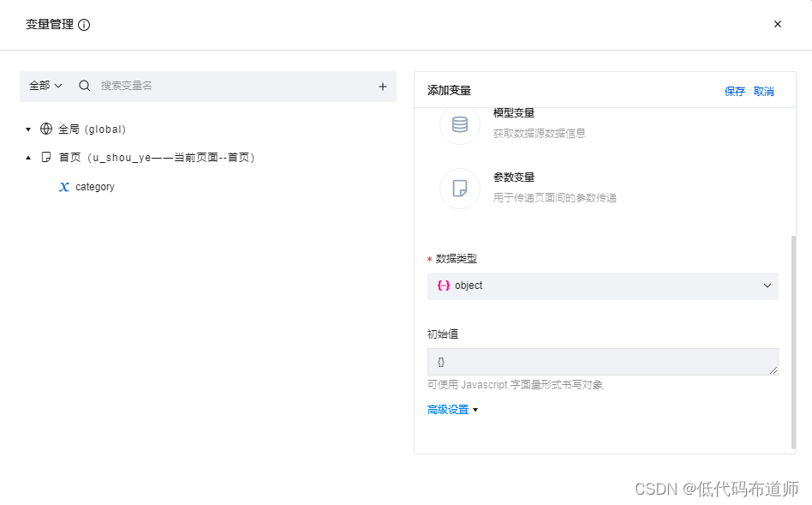Viewport: 812px width, 505px height.
Task: Click the info icon beside 变量管理
Action: tap(84, 25)
